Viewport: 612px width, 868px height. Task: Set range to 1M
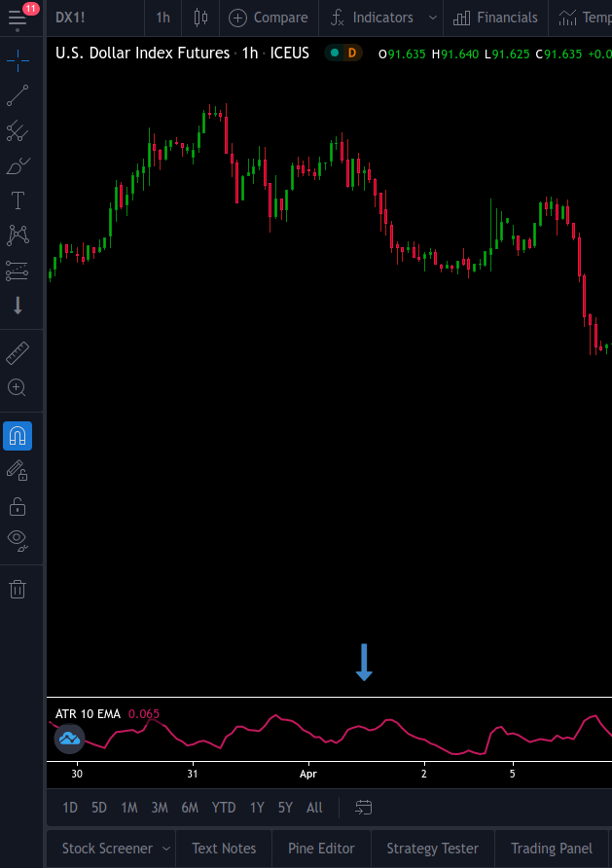tap(129, 808)
